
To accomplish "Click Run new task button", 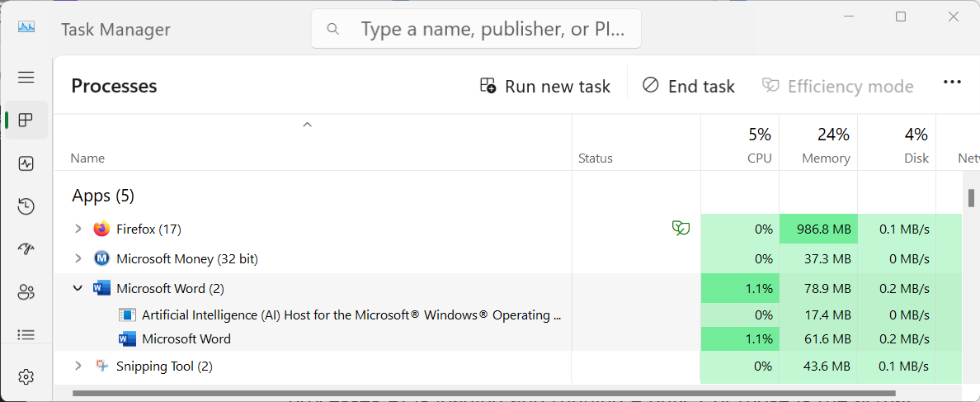I will [544, 86].
